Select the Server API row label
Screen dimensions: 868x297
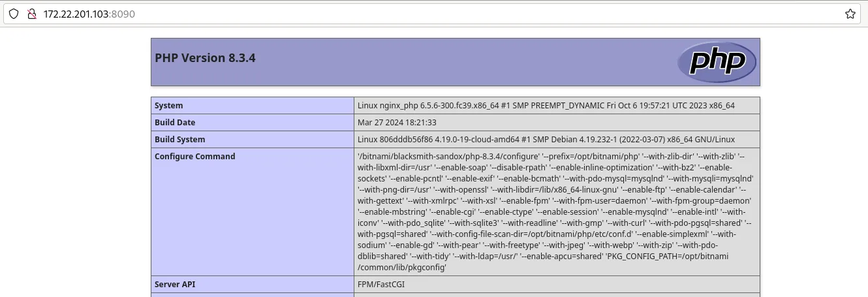pos(253,285)
